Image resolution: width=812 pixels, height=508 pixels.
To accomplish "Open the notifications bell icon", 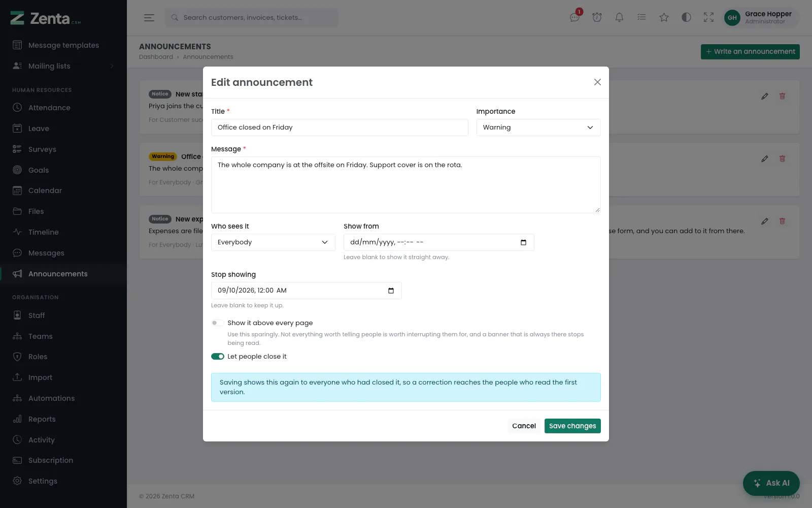I will 619,17.
